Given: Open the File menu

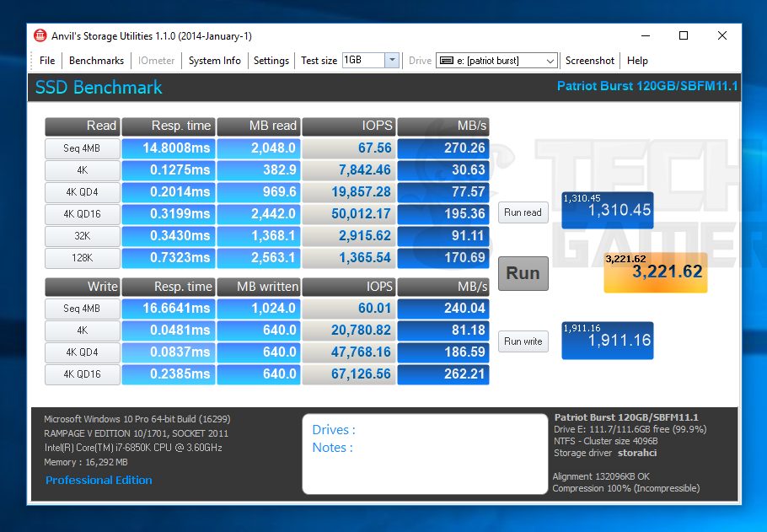Looking at the screenshot, I should pos(47,61).
